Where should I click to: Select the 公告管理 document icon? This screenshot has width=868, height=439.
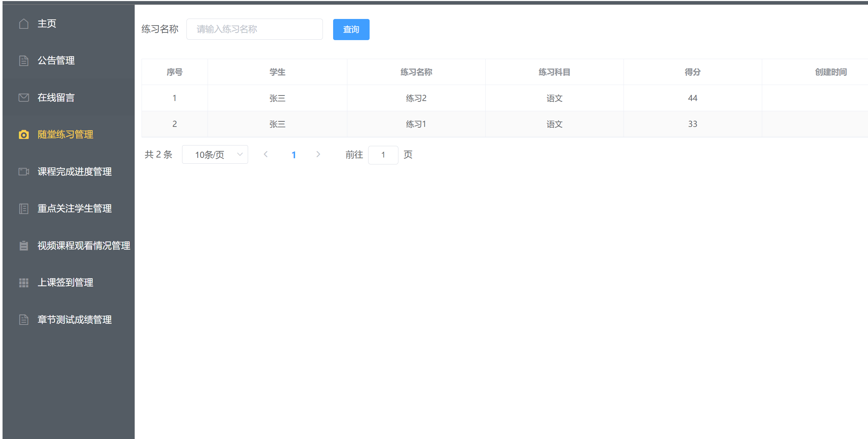24,60
